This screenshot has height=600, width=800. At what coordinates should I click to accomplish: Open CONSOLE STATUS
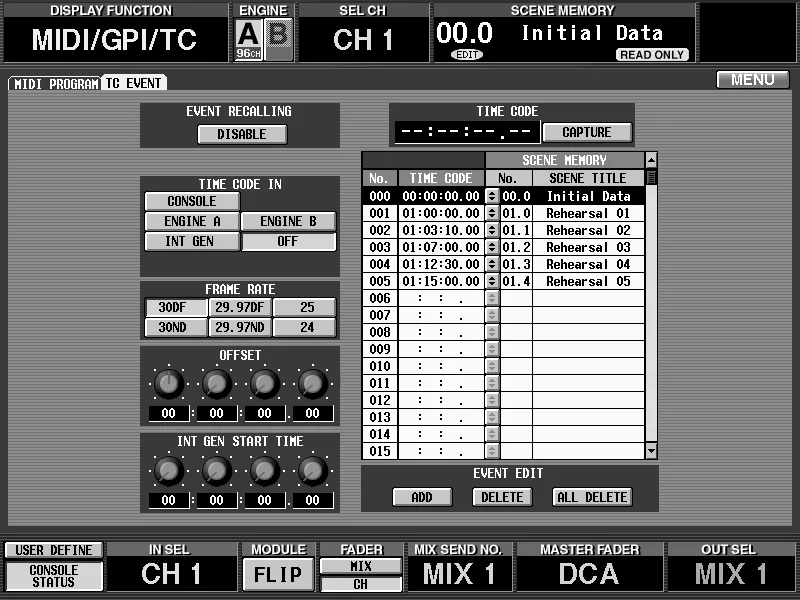(54, 576)
